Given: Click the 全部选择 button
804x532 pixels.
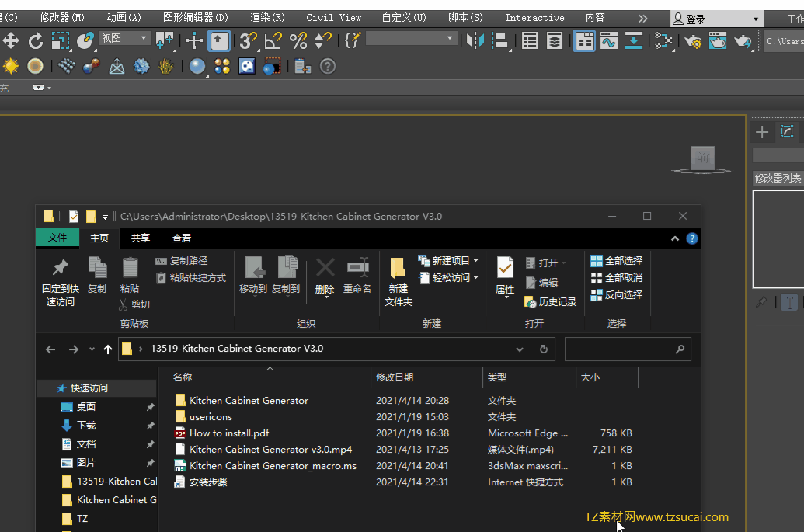Looking at the screenshot, I should click(x=617, y=260).
